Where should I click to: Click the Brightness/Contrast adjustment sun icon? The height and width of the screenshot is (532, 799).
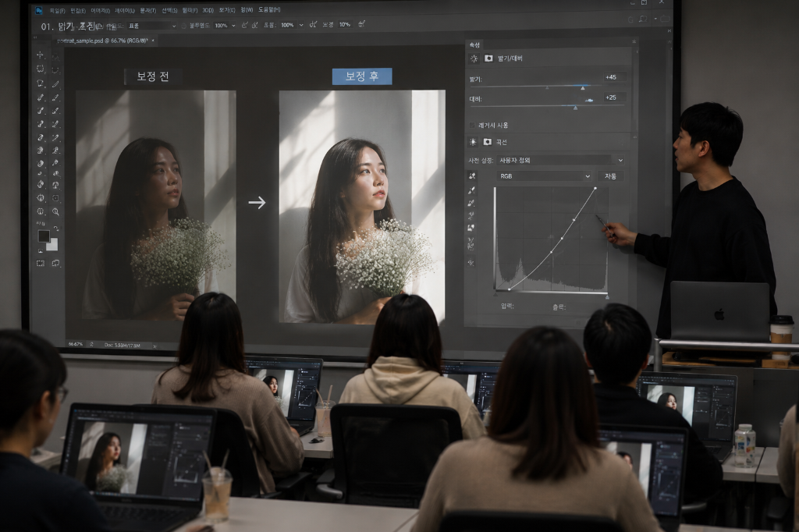[x=474, y=59]
